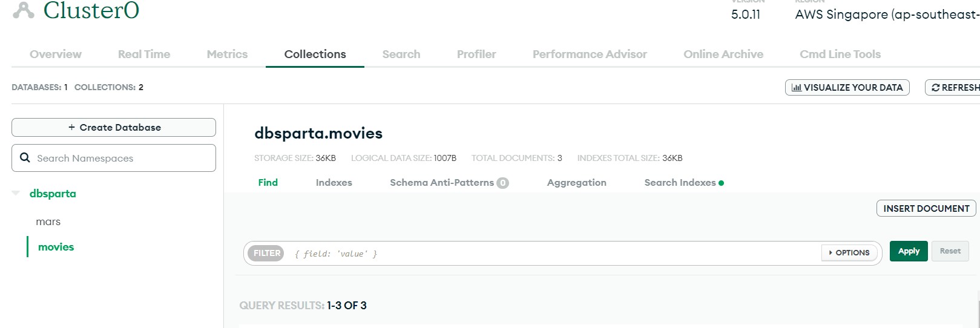This screenshot has width=980, height=328.
Task: Click the Search Indexes green status dot
Action: [721, 183]
